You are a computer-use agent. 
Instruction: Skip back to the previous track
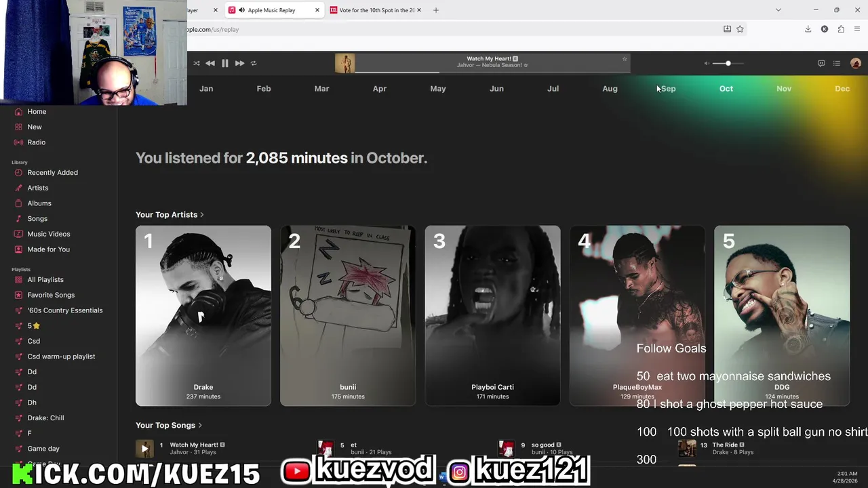[210, 63]
